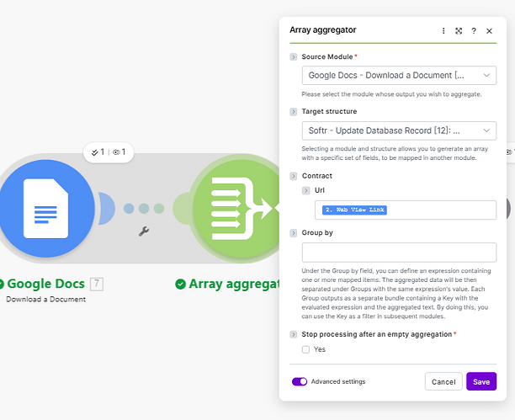Click the Cancel button
This screenshot has height=420, width=515.
443,381
